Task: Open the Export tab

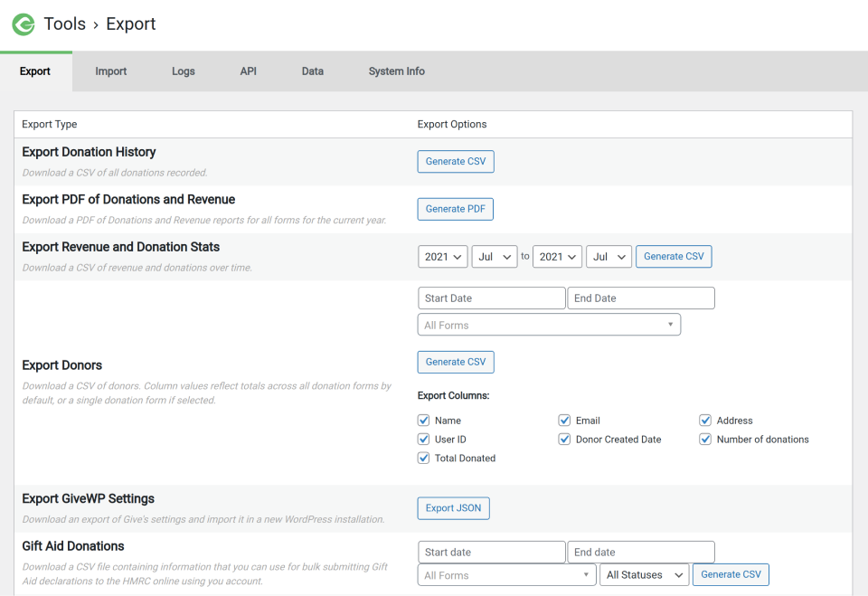Action: 35,71
